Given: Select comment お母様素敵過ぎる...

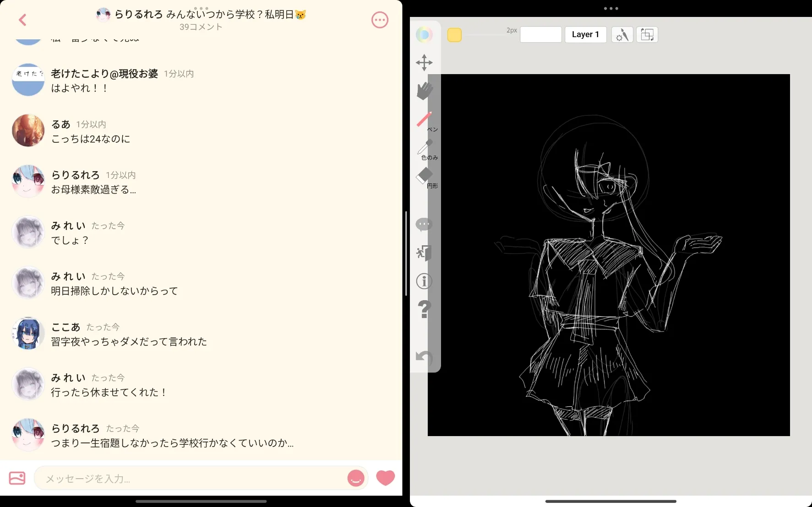Looking at the screenshot, I should (93, 190).
